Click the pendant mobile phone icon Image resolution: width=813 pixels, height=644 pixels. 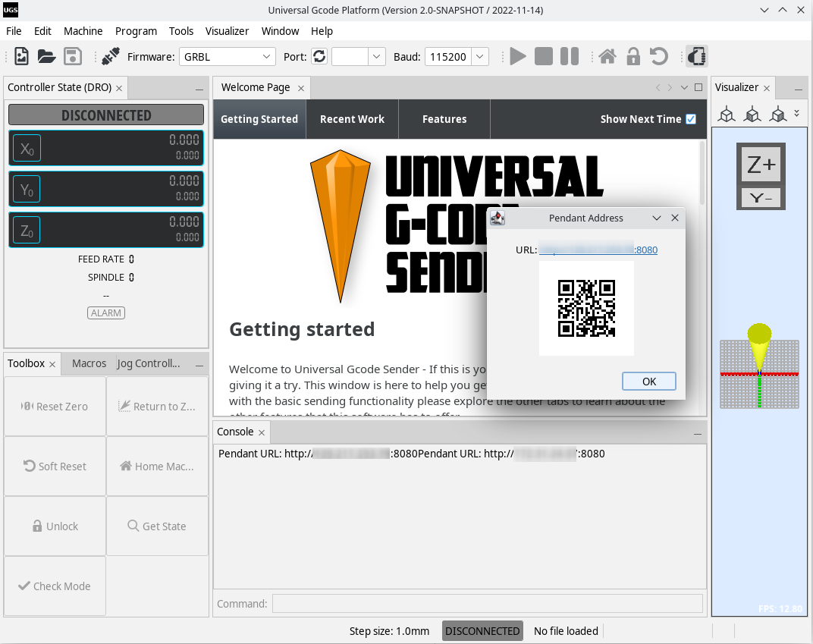pos(695,55)
